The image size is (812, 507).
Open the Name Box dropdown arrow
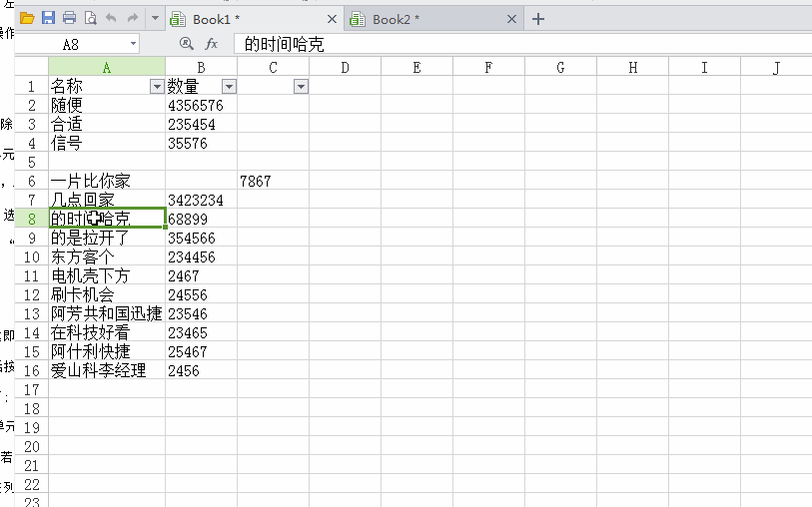[x=133, y=44]
